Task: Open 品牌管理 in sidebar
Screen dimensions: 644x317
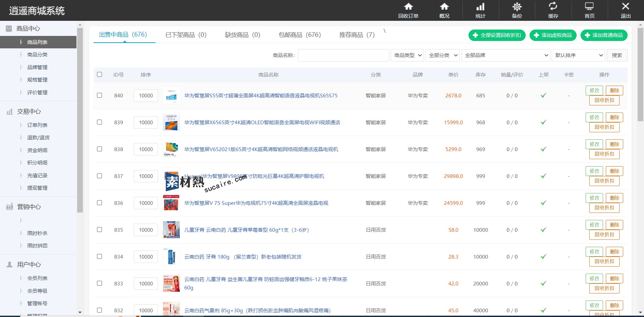Action: (37, 67)
